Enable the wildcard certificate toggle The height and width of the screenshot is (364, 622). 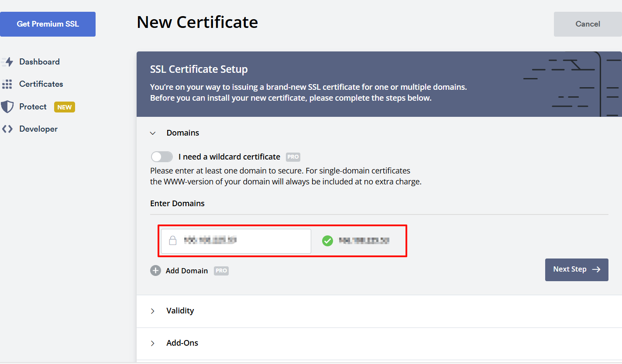[162, 157]
